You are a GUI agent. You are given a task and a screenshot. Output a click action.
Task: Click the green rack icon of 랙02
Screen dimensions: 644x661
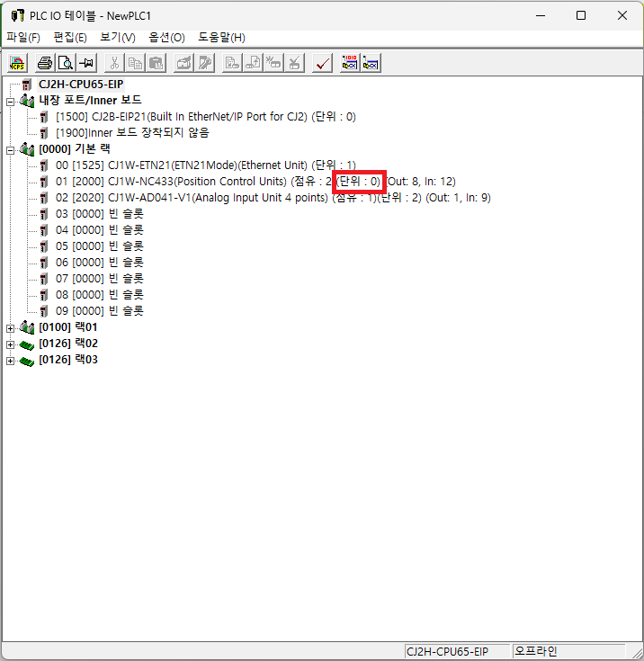point(27,344)
